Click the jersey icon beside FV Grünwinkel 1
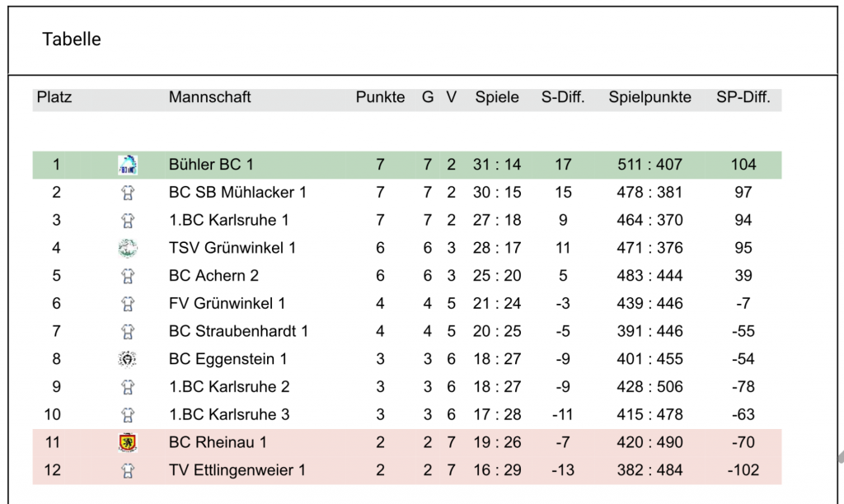This screenshot has width=844, height=504. pos(128,304)
